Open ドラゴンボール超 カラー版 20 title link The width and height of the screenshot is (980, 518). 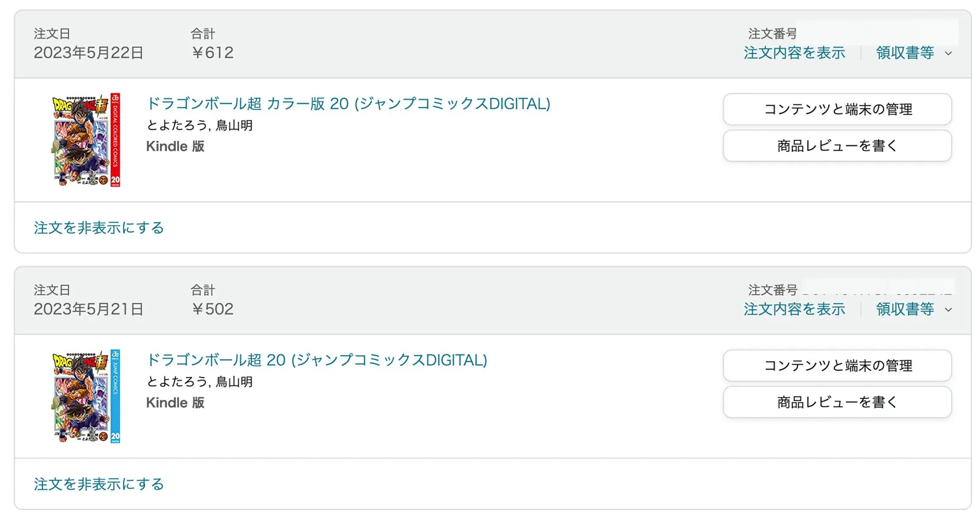pos(348,103)
